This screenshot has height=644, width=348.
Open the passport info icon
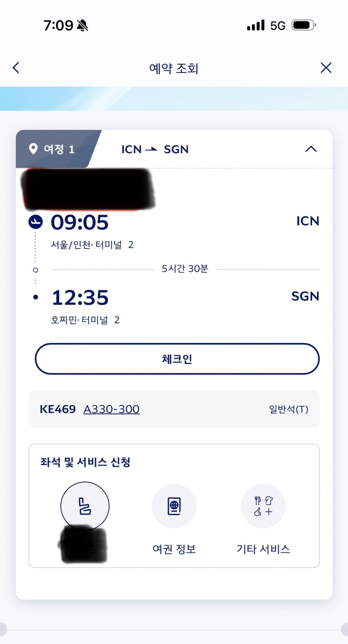[174, 506]
